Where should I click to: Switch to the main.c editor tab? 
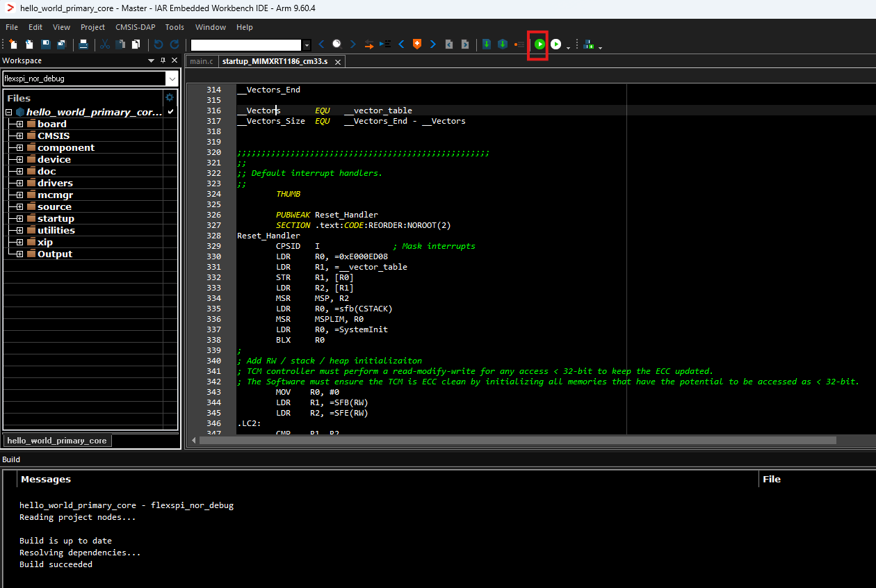click(201, 61)
